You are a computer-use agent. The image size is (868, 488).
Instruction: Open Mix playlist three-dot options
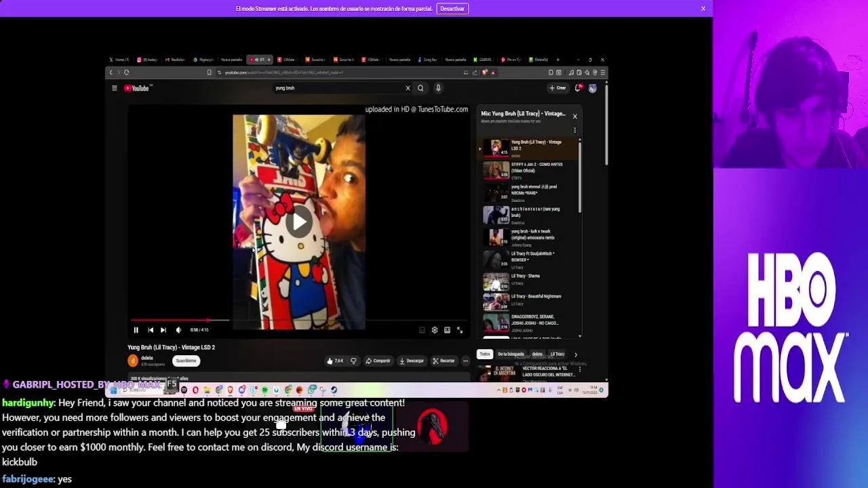(x=575, y=130)
